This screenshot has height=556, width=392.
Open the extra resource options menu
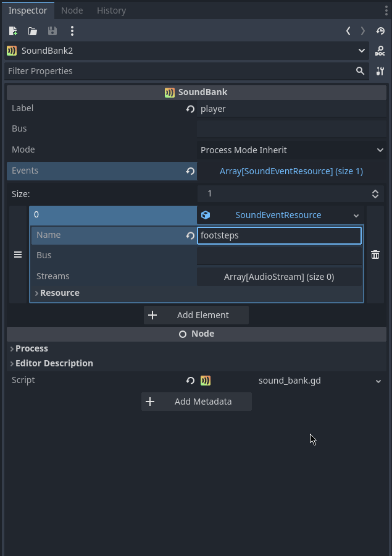[x=72, y=31]
